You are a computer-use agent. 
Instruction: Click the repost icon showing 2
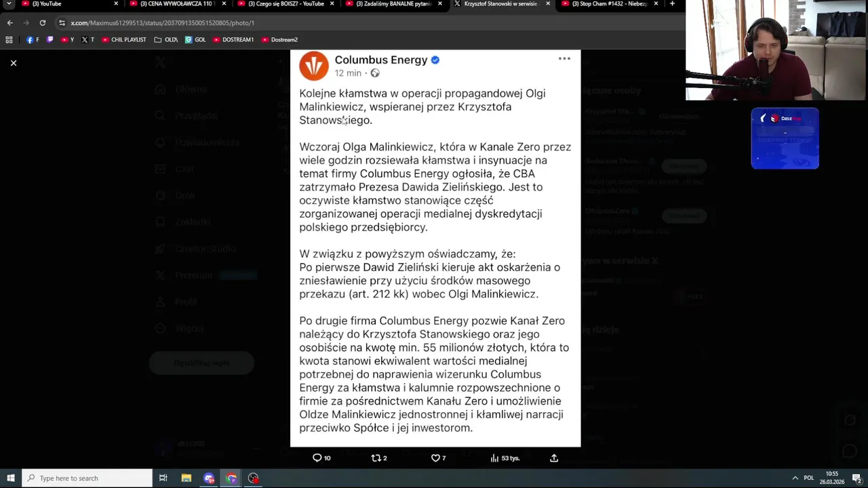click(379, 458)
